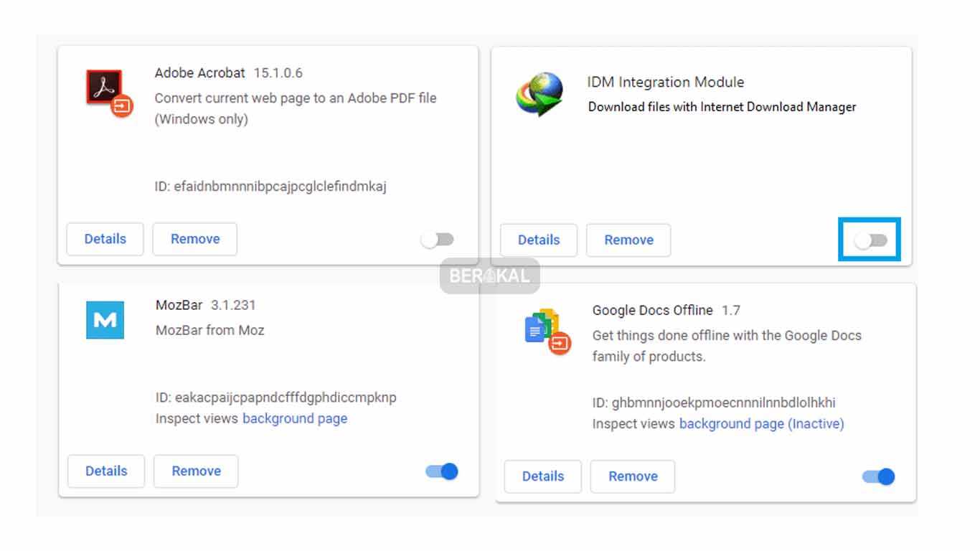The height and width of the screenshot is (551, 980).
Task: Remove the IDM Integration Module extension
Action: pyautogui.click(x=628, y=240)
